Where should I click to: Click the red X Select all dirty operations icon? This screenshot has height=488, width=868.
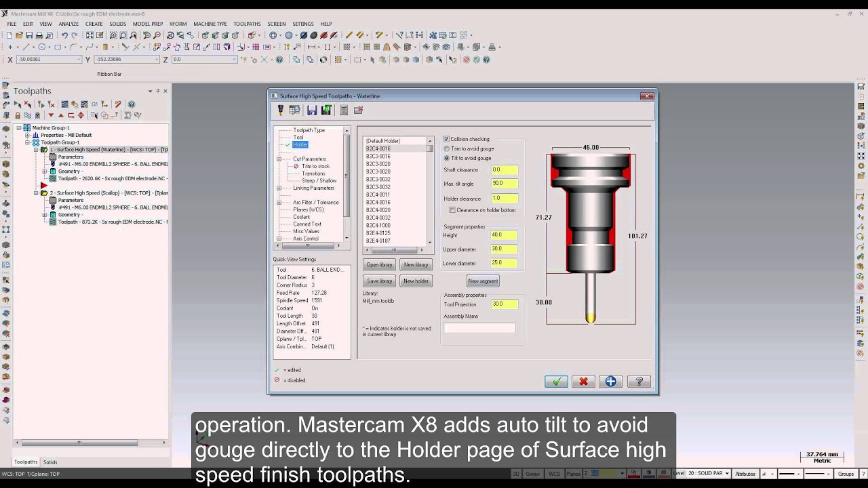[28, 104]
